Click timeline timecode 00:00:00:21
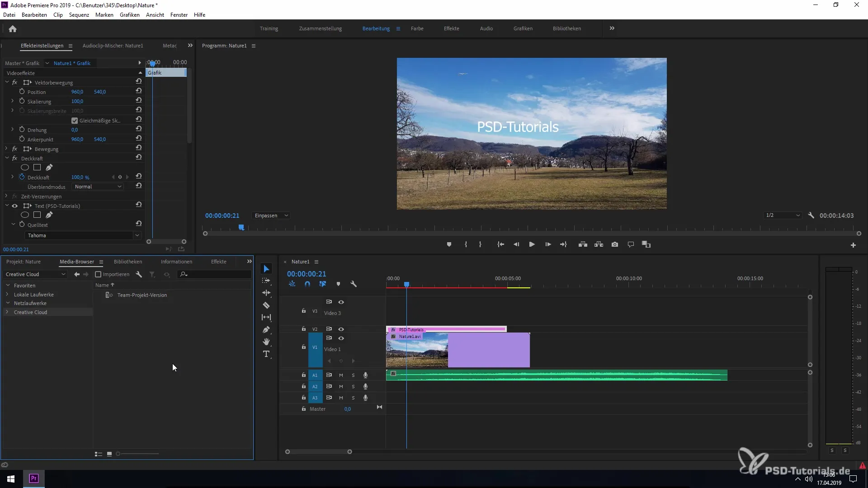 coord(307,274)
